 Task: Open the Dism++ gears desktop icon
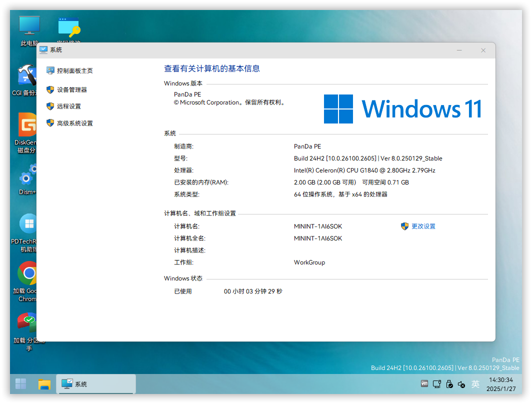coord(28,174)
